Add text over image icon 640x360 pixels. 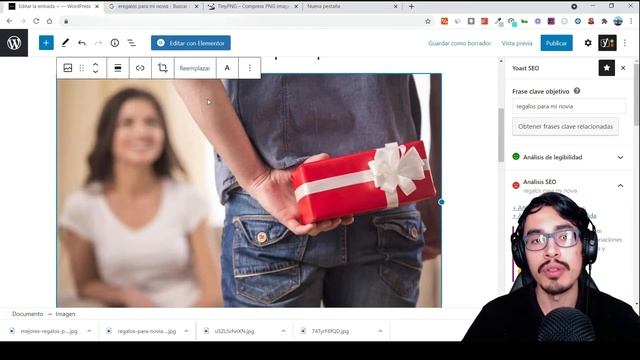[x=227, y=68]
